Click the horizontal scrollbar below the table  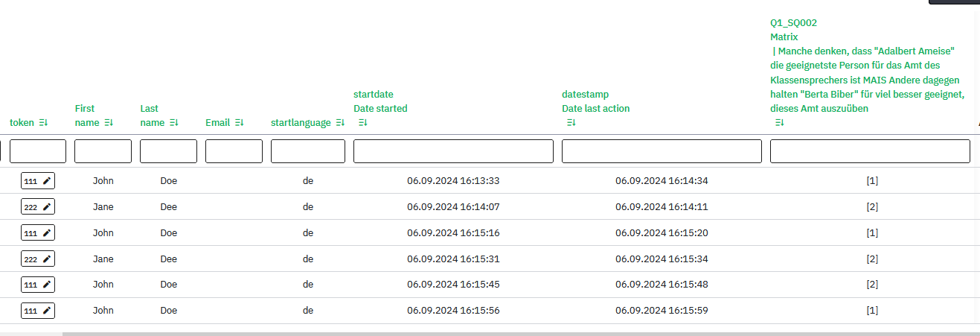tap(446, 334)
